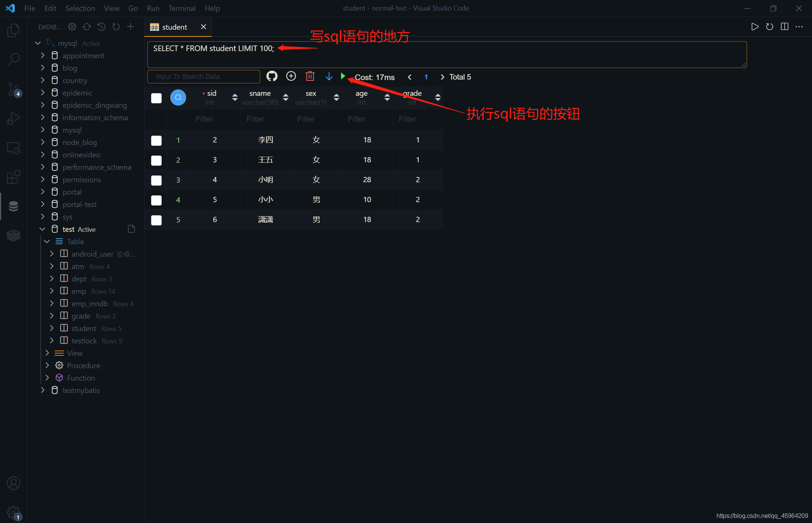Expand the epidemic_dingxiang database
Viewport: 812px width, 523px height.
(x=42, y=105)
